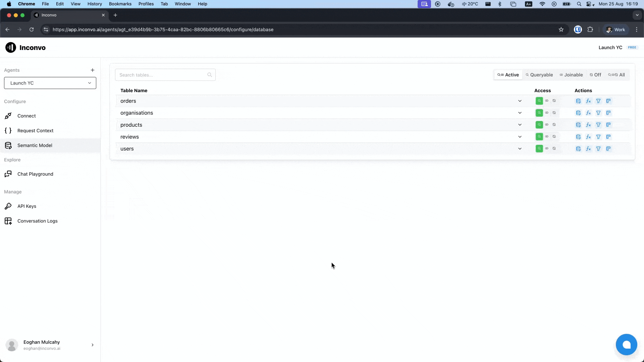Set products table access to Joinable
Viewport: 644px width, 362px height.
pyautogui.click(x=547, y=125)
